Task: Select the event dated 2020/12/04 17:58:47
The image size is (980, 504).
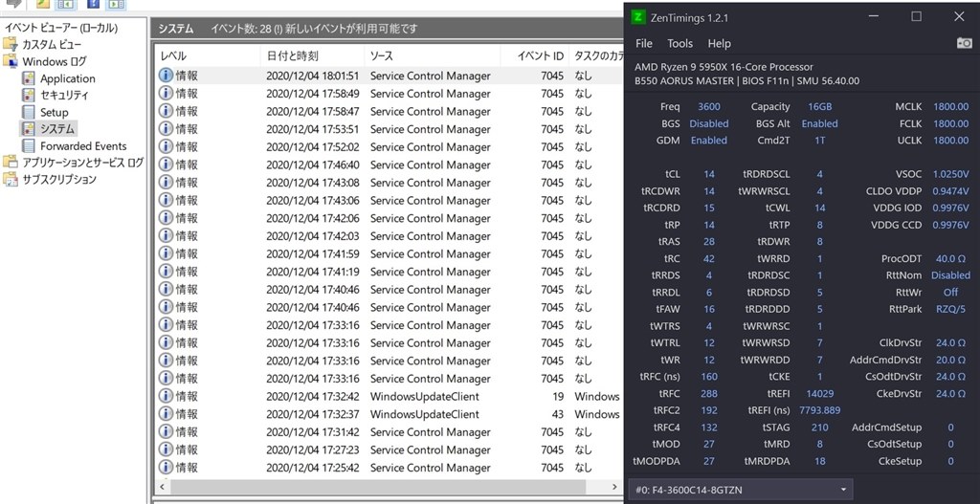Action: [389, 111]
